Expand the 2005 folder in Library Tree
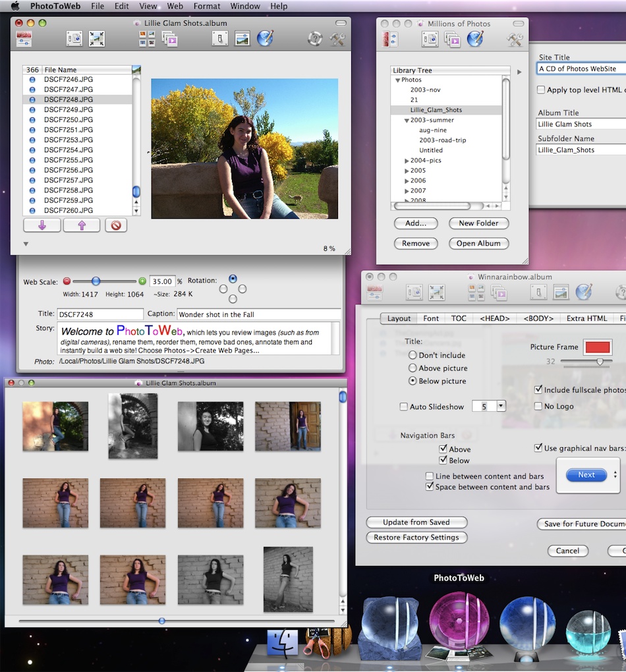 click(x=407, y=171)
